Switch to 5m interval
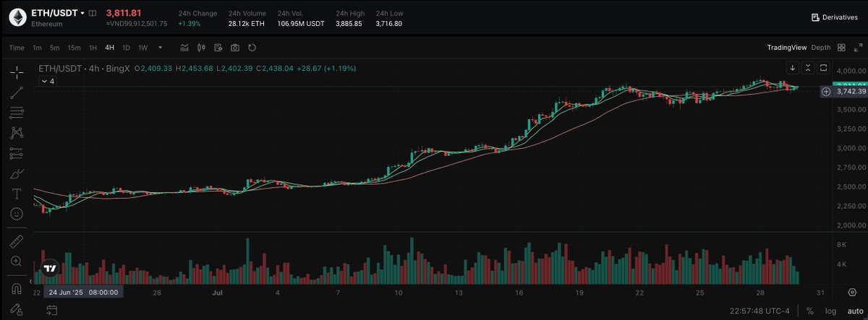Viewport: 868px width, 320px height. pos(55,48)
